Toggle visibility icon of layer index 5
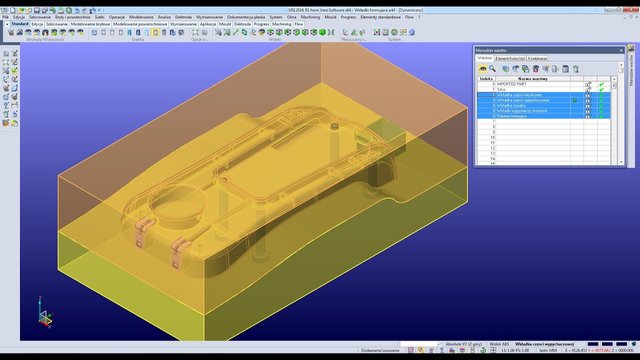The height and width of the screenshot is (360, 640). [x=588, y=111]
